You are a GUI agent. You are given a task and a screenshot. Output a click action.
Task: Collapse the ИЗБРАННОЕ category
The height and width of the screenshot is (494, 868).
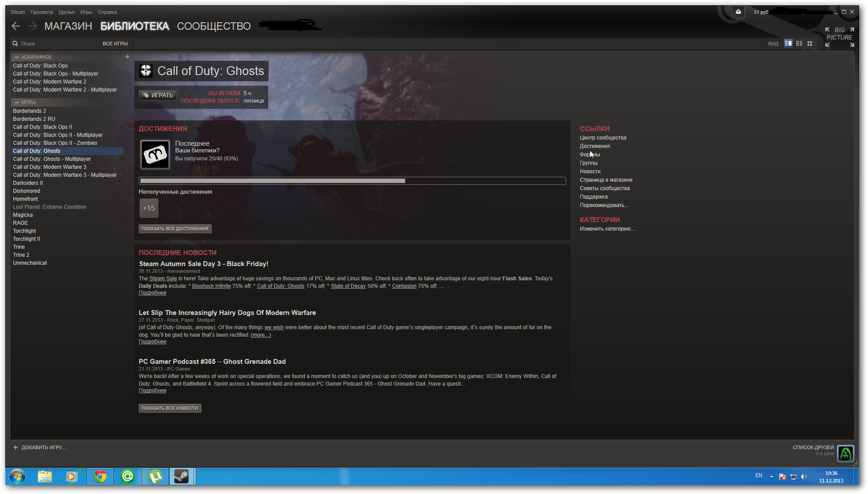point(17,57)
